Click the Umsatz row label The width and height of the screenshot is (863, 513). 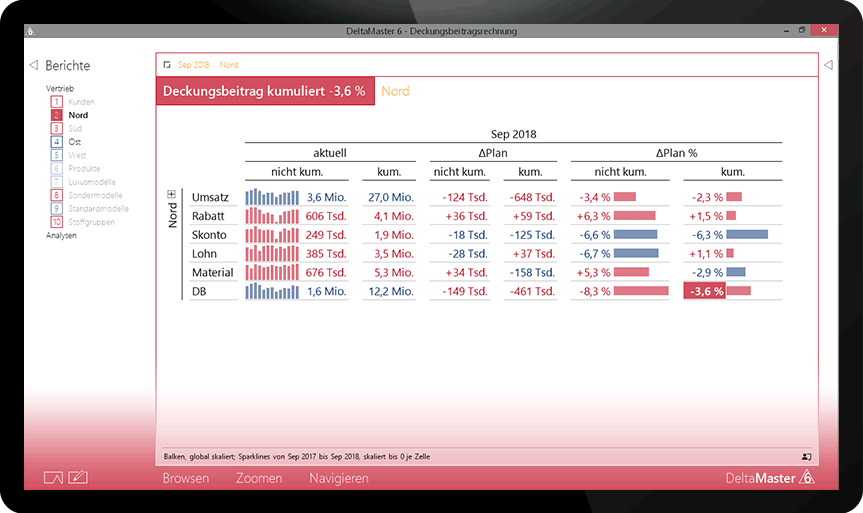coord(210,197)
